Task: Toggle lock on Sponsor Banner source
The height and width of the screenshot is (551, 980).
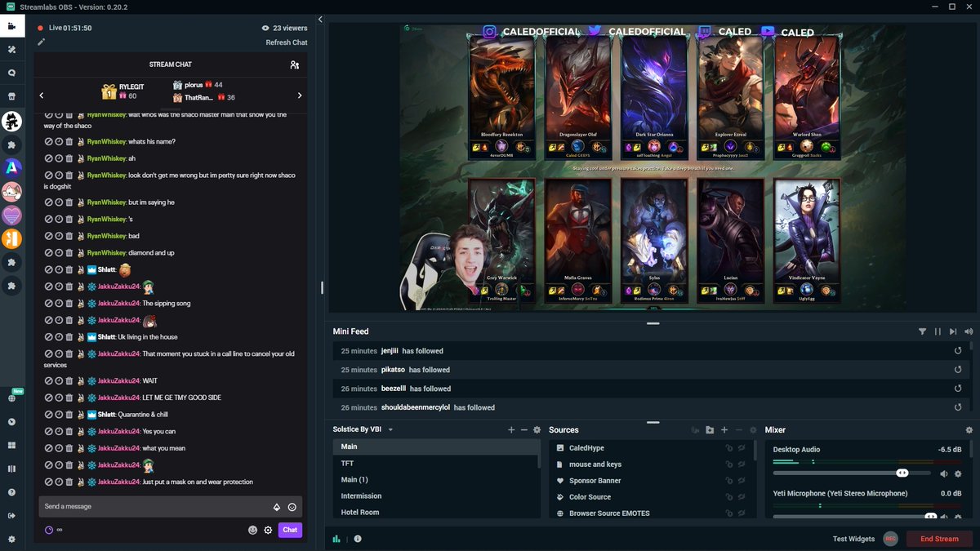Action: click(728, 481)
